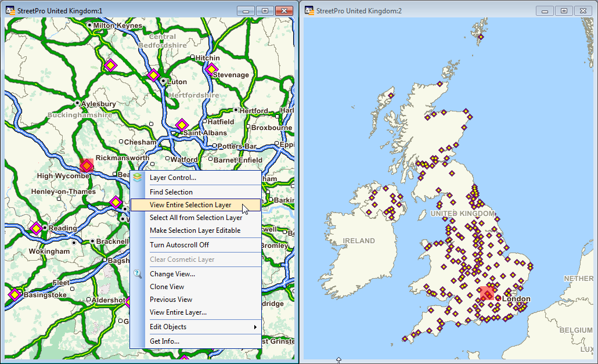This screenshot has width=598, height=364.
Task: Click the red selection square near London
Action: [487, 294]
